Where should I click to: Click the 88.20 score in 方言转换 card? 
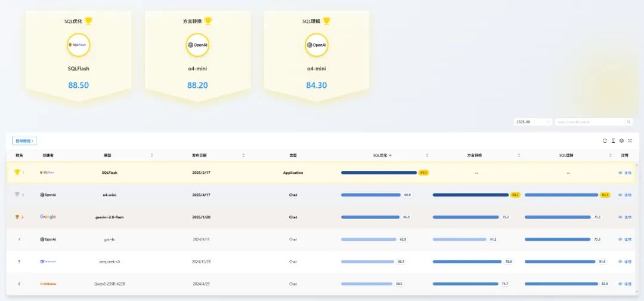[x=197, y=85]
